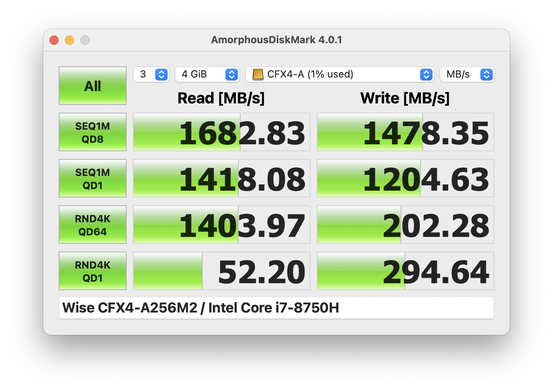Click RND4K QD1 write result 294.64
Image resolution: width=553 pixels, height=392 pixels.
[405, 271]
